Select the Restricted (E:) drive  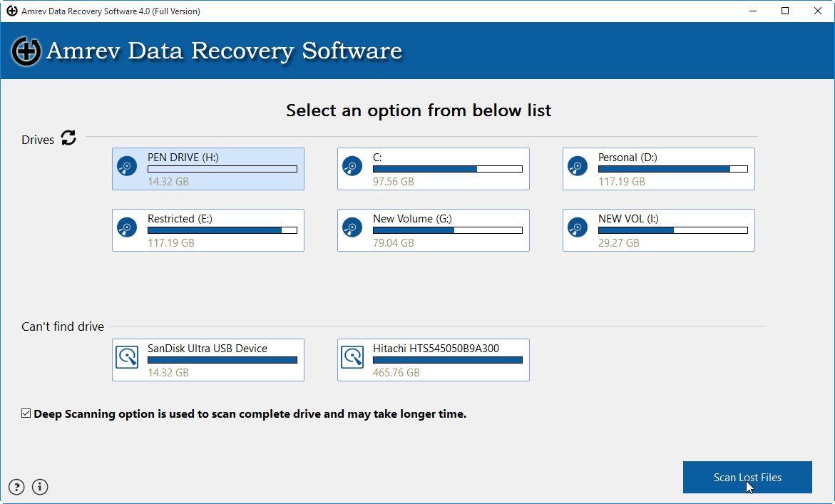point(208,230)
